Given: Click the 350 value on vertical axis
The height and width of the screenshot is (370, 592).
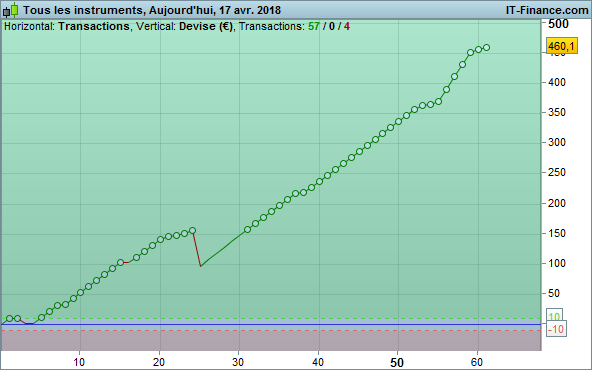Looking at the screenshot, I should coord(557,113).
